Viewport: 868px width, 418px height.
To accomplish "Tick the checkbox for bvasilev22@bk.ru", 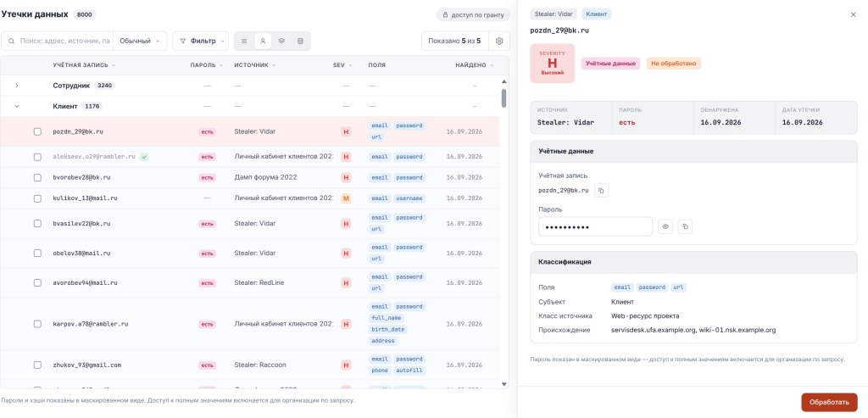I will (x=37, y=224).
